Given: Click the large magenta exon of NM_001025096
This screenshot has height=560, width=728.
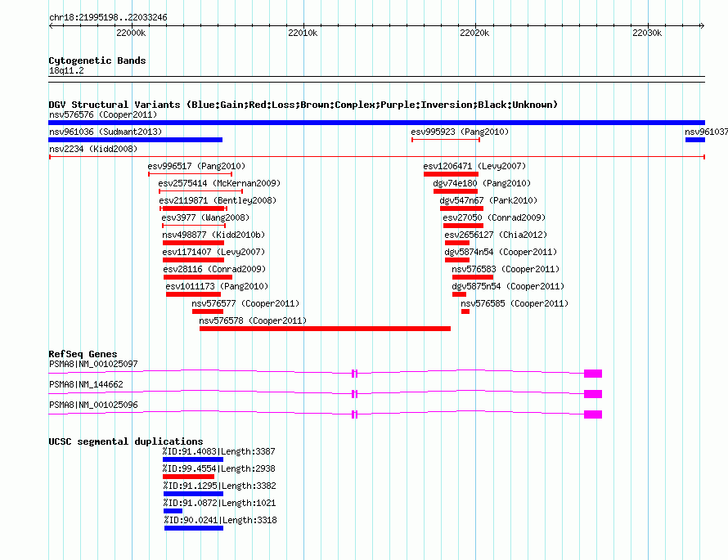Looking at the screenshot, I should pyautogui.click(x=593, y=414).
